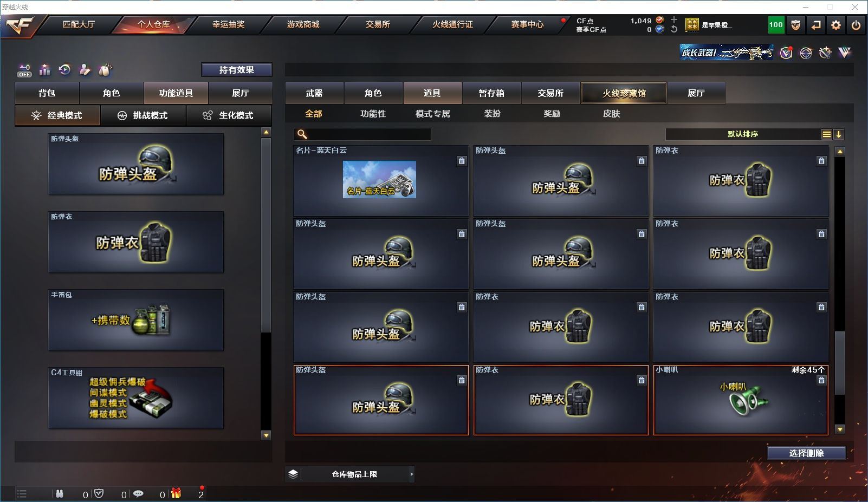Toggle sort direction down arrow
The image size is (868, 502).
(x=839, y=134)
